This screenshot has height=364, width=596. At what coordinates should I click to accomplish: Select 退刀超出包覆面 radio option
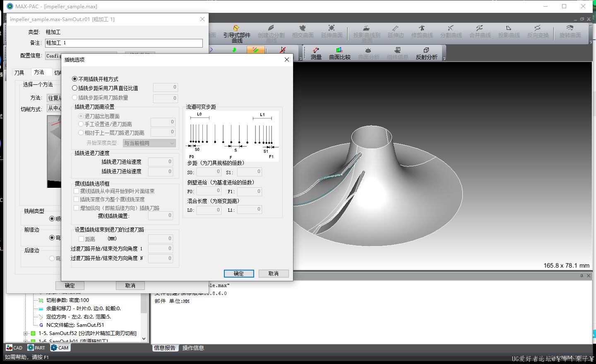pyautogui.click(x=81, y=116)
